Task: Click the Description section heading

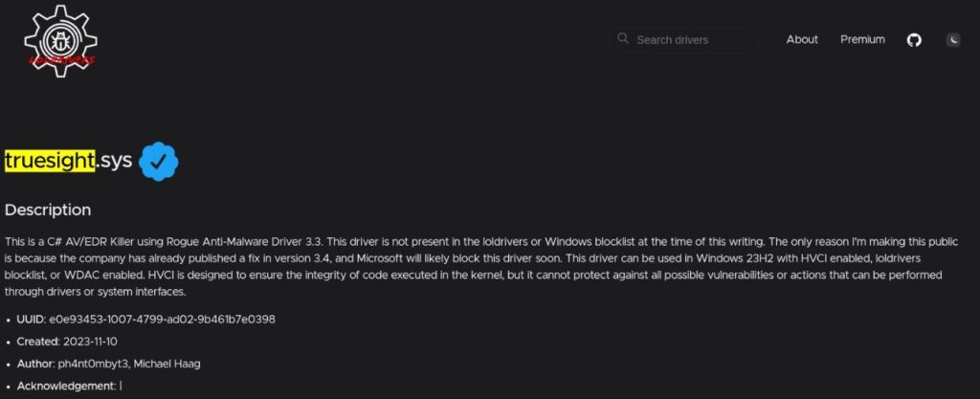Action: tap(48, 210)
